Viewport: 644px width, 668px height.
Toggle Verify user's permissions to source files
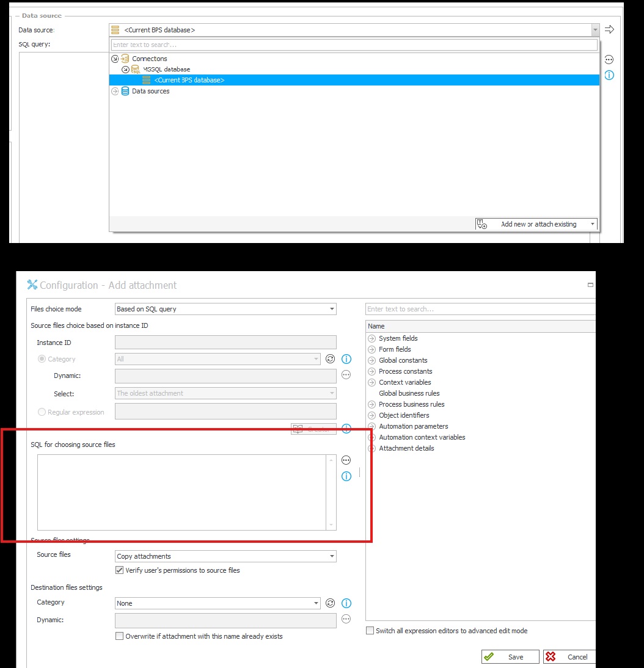tap(120, 570)
